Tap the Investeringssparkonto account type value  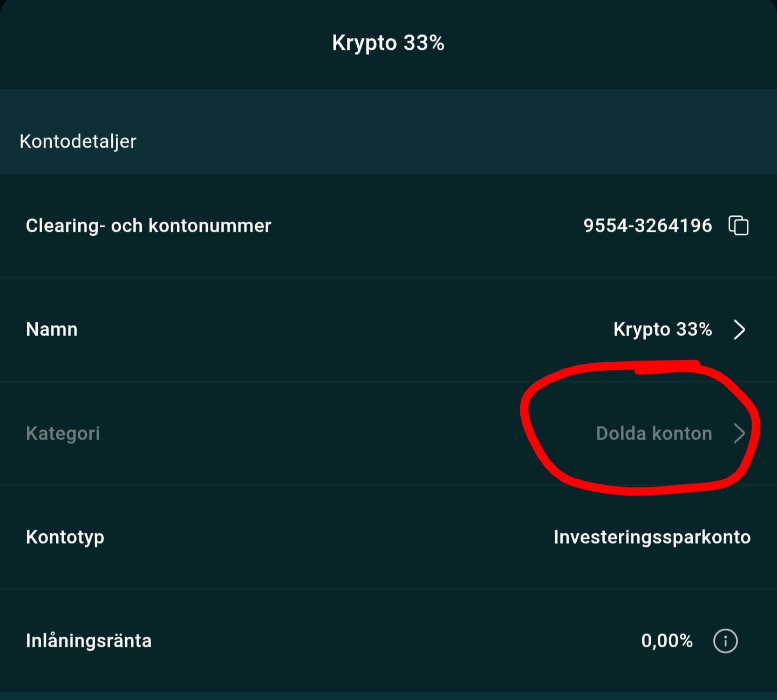[652, 537]
